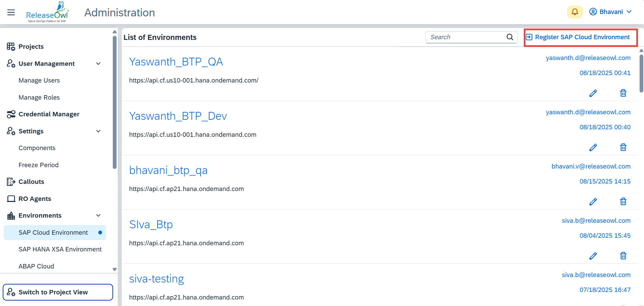Open Manage Roles
Image resolution: width=644 pixels, height=306 pixels.
39,98
